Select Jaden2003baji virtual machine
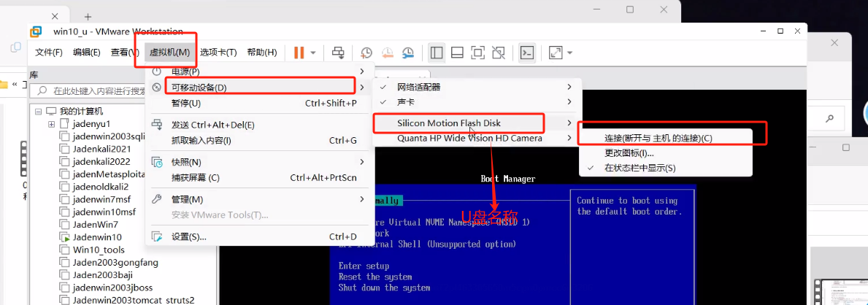The height and width of the screenshot is (305, 868). point(102,275)
